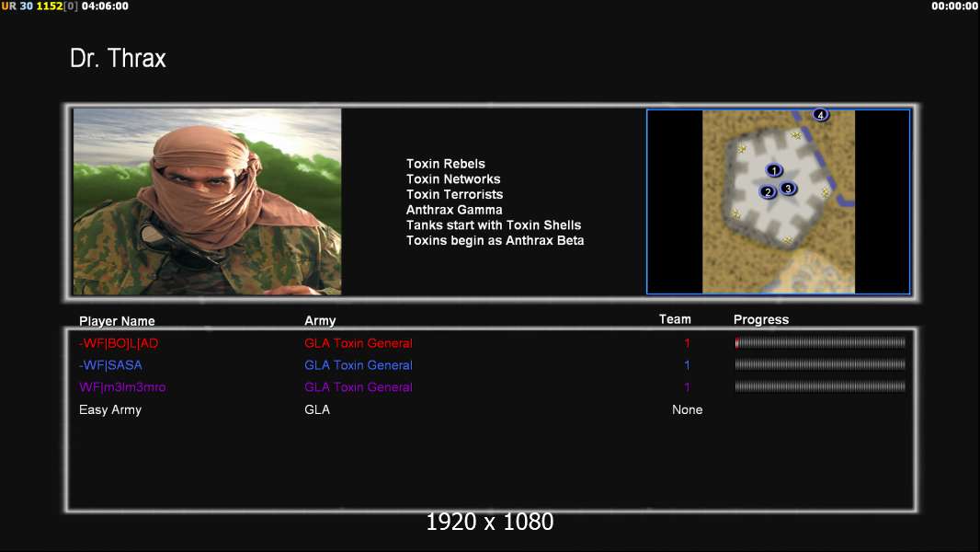This screenshot has width=980, height=552.
Task: Click team 'None' for Easy Army
Action: pos(687,409)
